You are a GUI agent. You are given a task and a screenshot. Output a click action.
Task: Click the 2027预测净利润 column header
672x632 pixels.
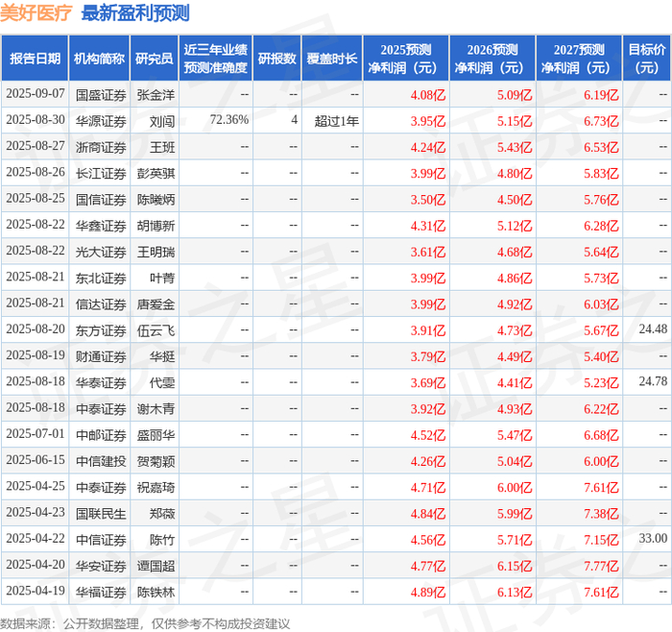pos(579,59)
